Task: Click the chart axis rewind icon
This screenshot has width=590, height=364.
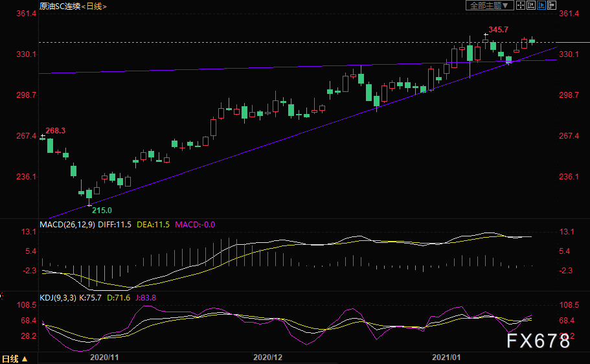Action: (531, 5)
